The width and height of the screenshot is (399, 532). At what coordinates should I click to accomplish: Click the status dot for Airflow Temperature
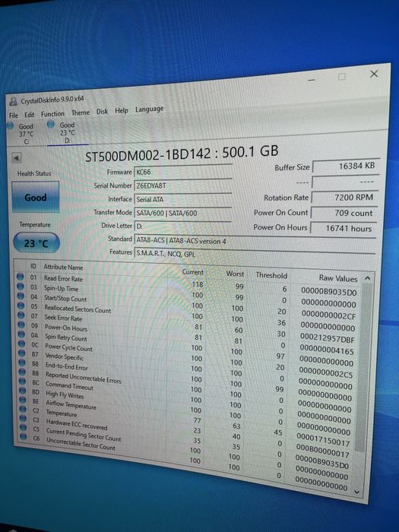click(23, 399)
